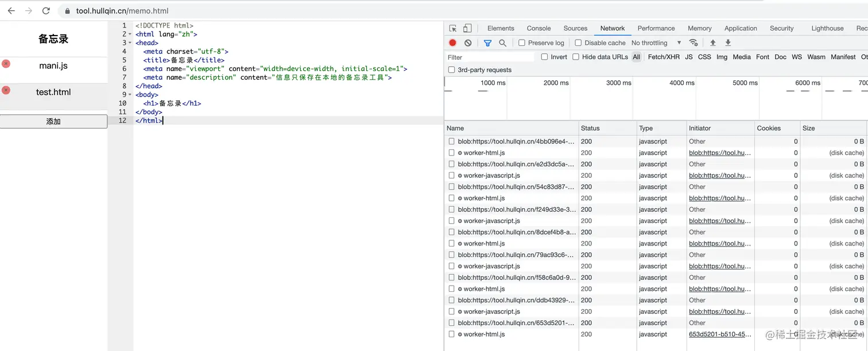The height and width of the screenshot is (351, 868).
Task: Filter requests by WS type
Action: tap(796, 57)
